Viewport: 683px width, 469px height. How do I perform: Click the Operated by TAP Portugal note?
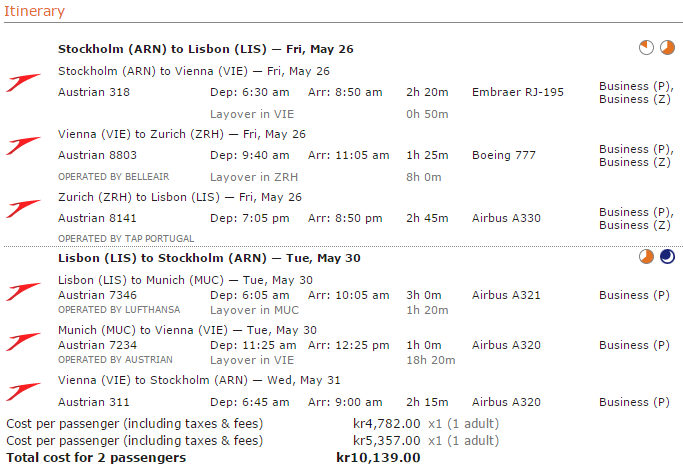126,239
